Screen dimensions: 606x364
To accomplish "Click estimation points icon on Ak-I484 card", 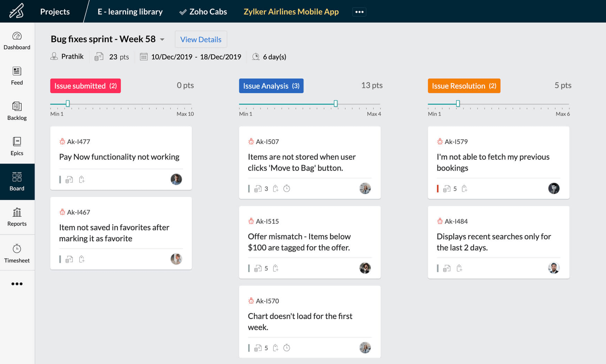I will click(x=447, y=268).
